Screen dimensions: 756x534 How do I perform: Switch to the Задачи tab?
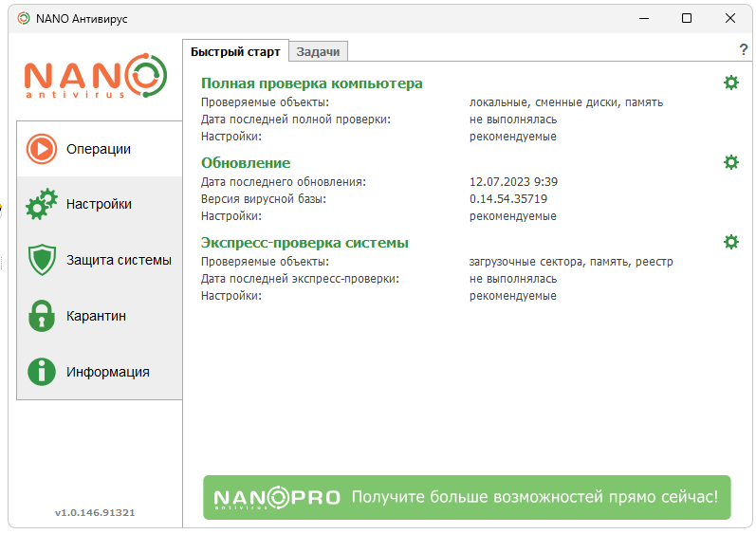(x=318, y=51)
